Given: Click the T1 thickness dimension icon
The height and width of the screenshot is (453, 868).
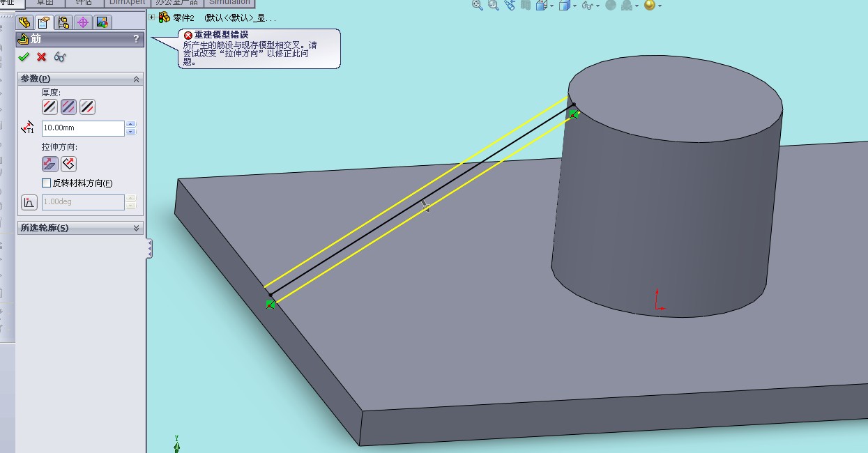Looking at the screenshot, I should [x=28, y=128].
